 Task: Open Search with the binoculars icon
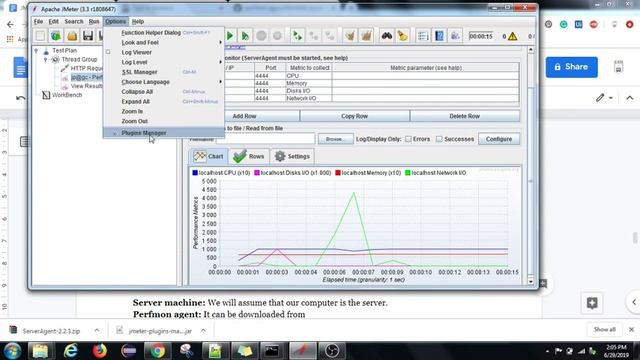387,36
